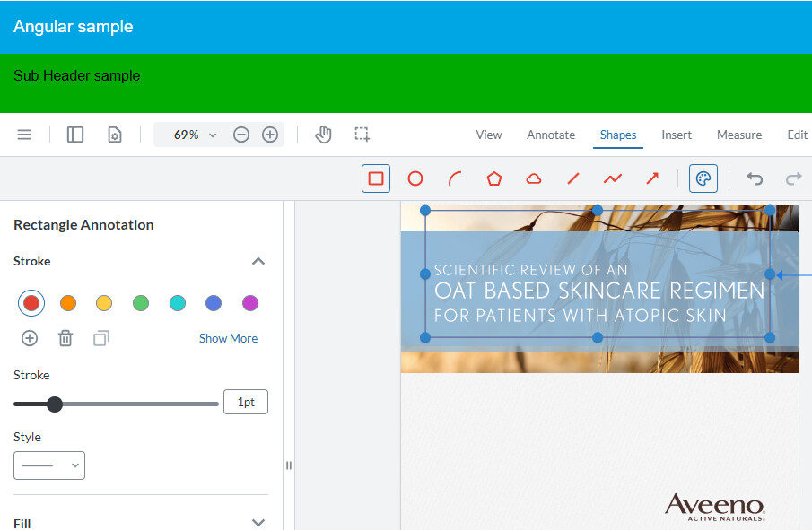Click the zoom in plus icon
812x530 pixels.
[x=270, y=135]
